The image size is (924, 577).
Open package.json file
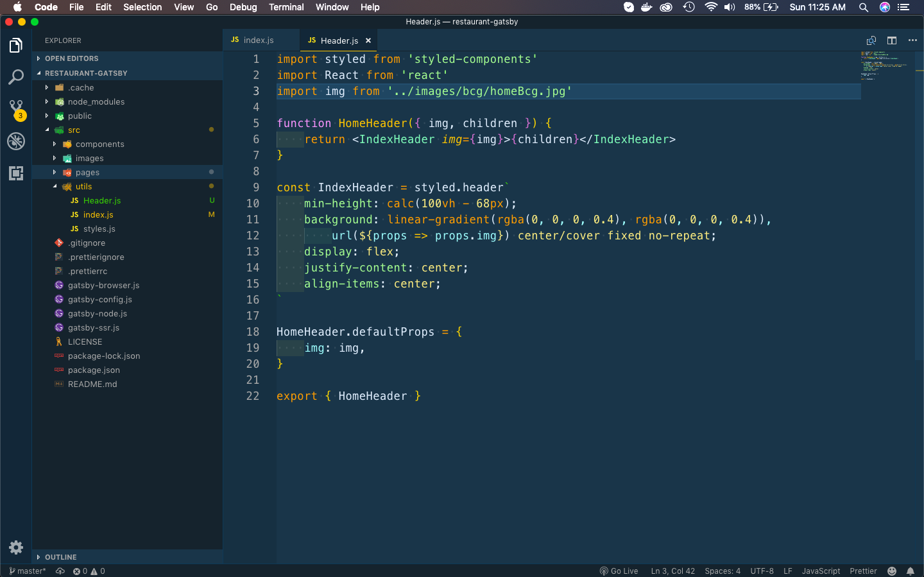(127, 370)
